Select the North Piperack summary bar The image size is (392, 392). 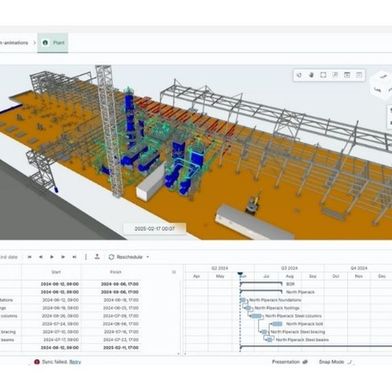tap(261, 292)
